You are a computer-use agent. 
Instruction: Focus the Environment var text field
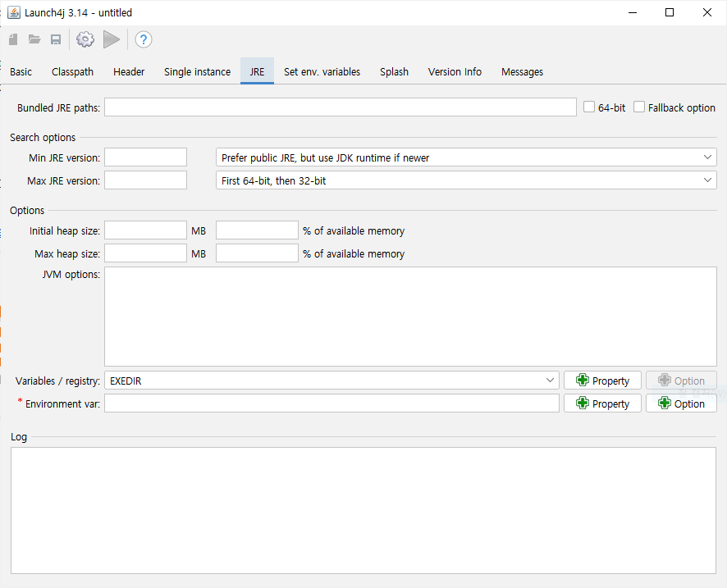[x=331, y=403]
